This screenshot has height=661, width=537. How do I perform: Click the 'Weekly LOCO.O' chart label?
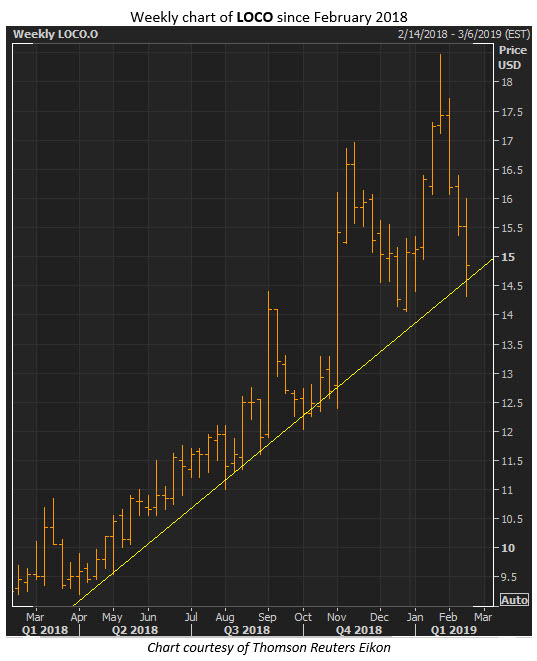(55, 34)
